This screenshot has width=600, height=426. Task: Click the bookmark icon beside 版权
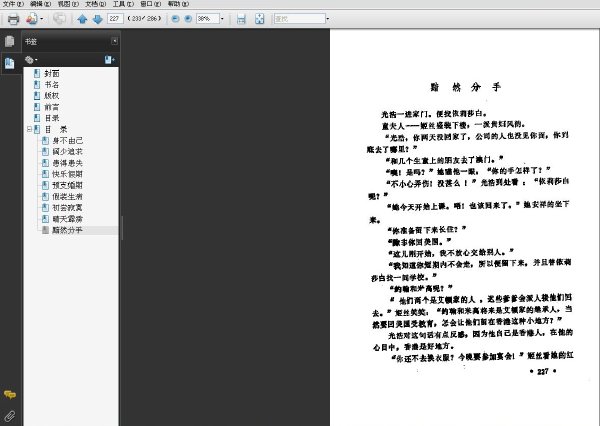pos(37,96)
